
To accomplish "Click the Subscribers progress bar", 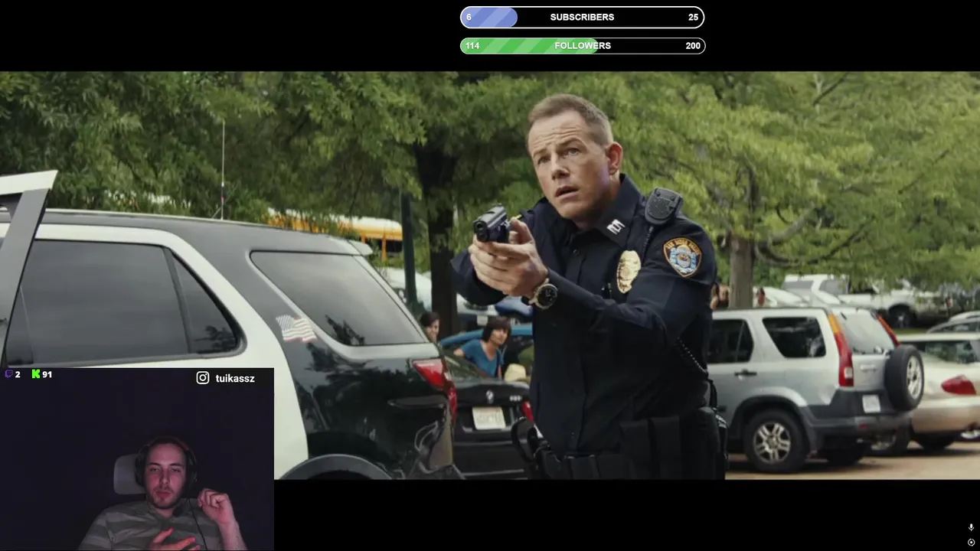I will [x=582, y=17].
